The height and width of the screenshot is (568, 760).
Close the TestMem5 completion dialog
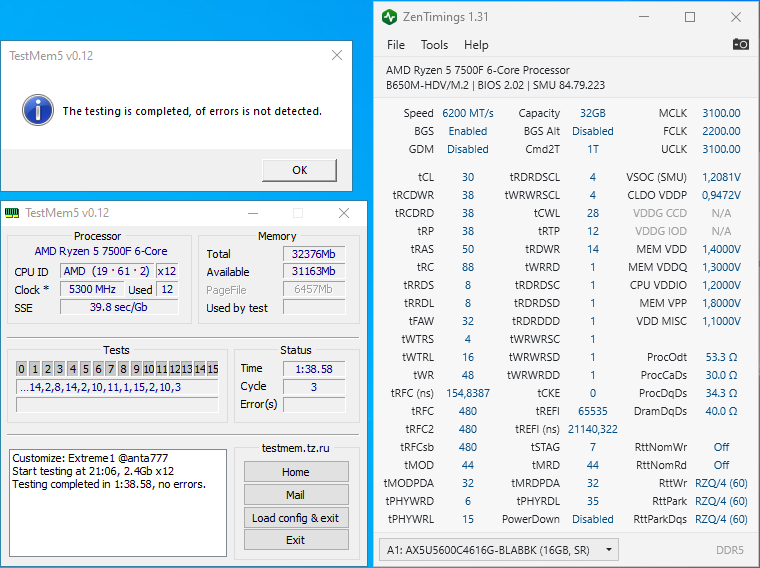point(337,55)
